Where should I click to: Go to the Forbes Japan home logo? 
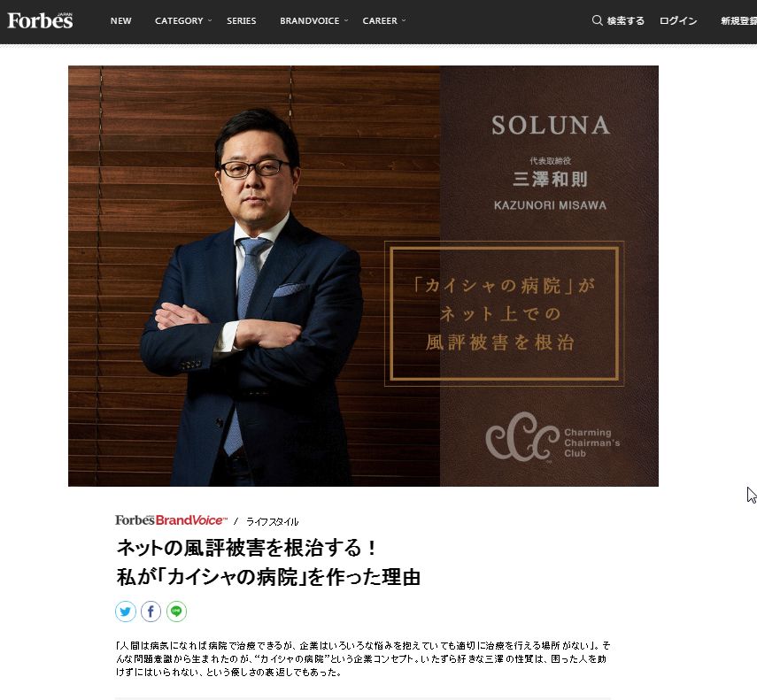(40, 20)
